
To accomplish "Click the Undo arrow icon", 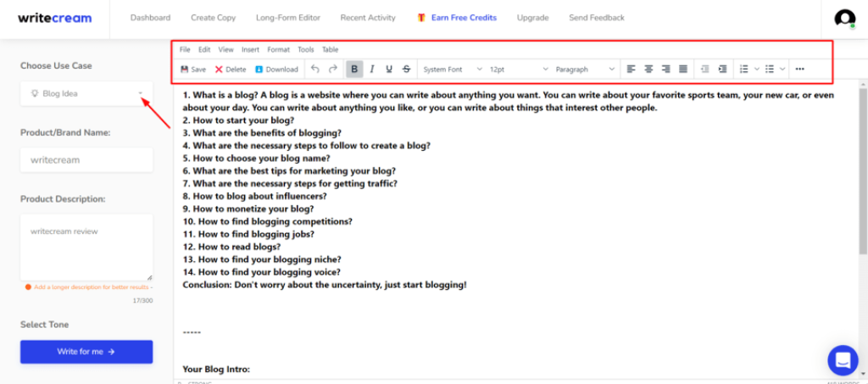I will click(315, 70).
